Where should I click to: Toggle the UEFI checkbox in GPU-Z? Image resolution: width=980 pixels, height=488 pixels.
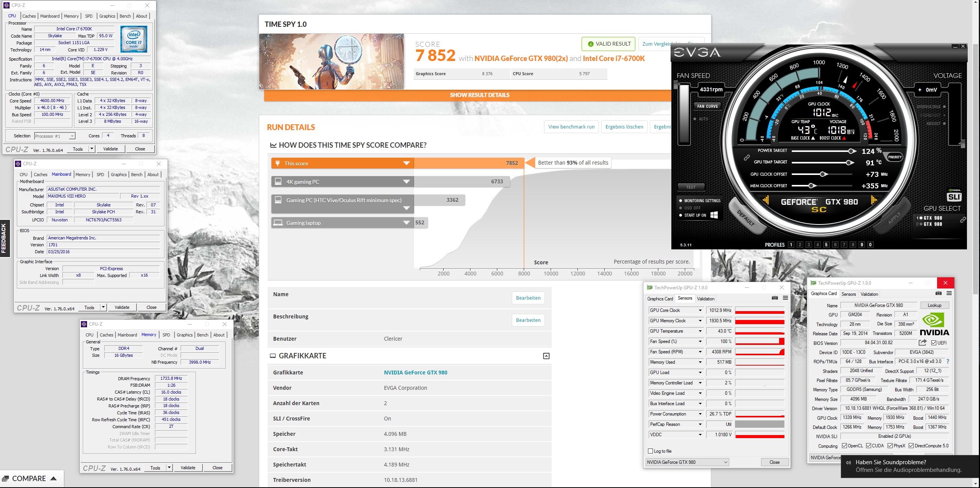pos(934,343)
